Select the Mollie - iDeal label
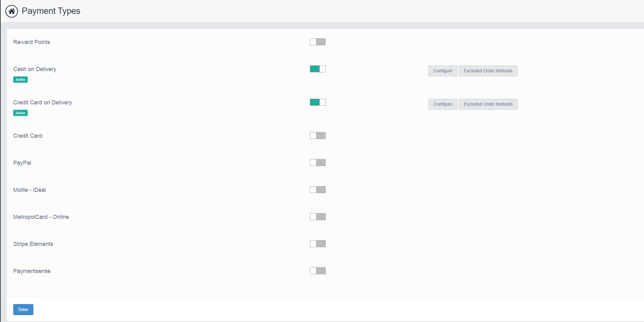644x322 pixels. tap(30, 190)
